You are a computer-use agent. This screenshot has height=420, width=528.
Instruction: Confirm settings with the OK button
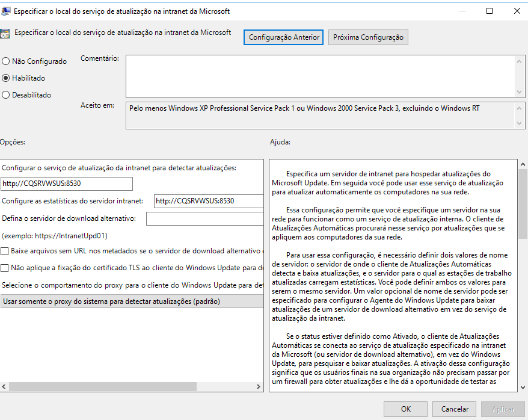click(x=405, y=409)
